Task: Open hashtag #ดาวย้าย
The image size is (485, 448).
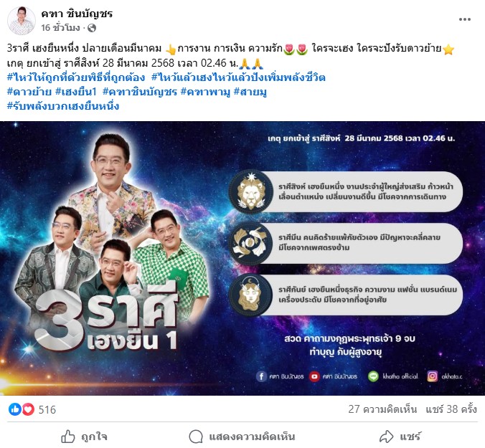Action: (29, 92)
